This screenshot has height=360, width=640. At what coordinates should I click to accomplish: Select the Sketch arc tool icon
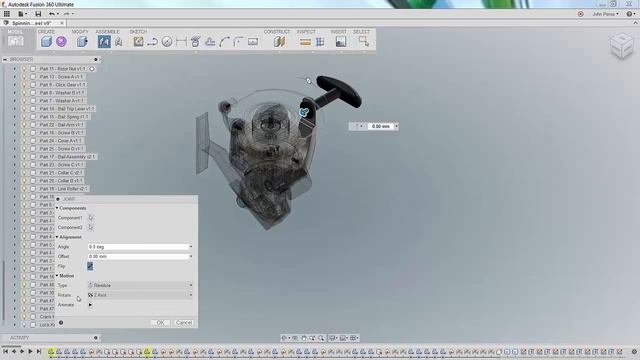[x=224, y=41]
